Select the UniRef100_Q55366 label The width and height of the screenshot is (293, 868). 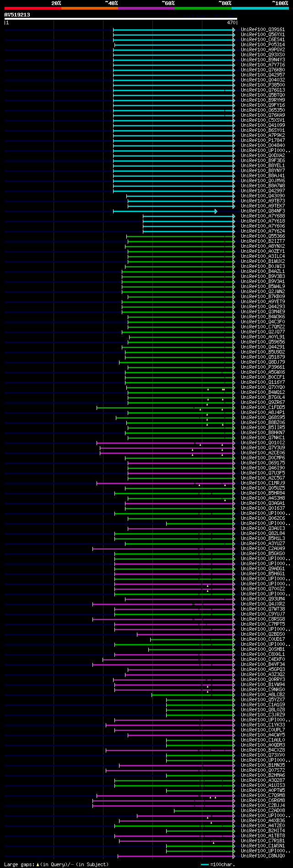(x=263, y=236)
